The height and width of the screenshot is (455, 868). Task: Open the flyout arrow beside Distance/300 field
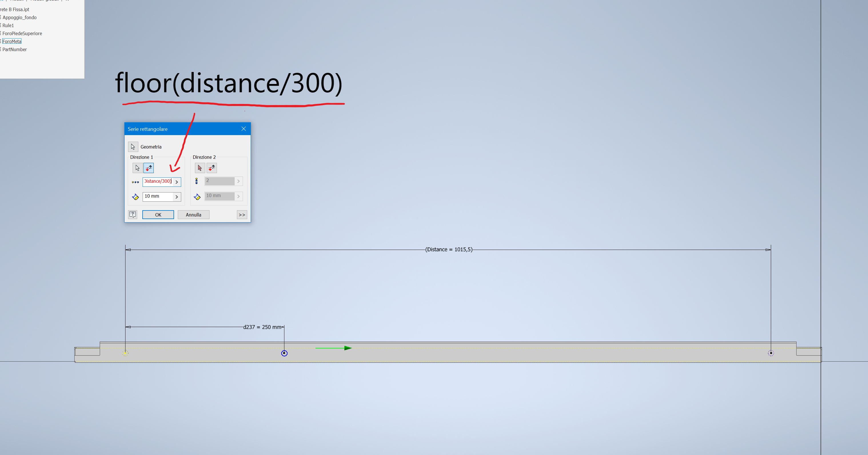[x=177, y=182]
